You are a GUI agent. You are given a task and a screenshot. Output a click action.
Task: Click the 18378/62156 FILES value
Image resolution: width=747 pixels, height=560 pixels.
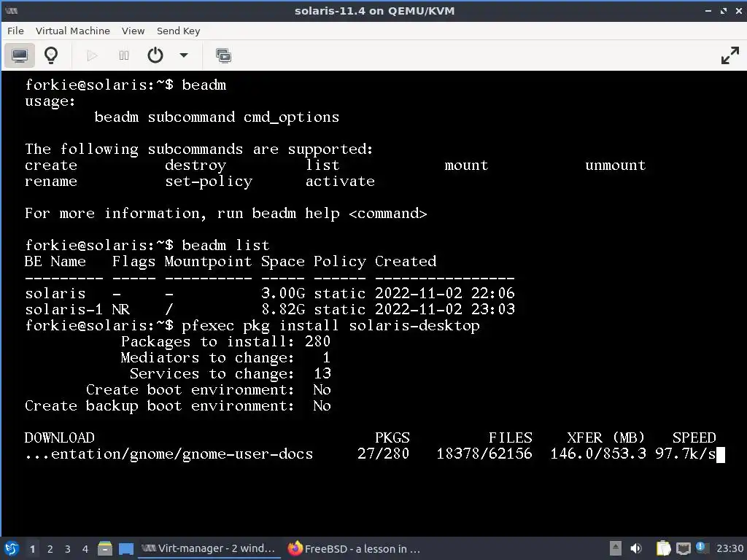coord(484,454)
